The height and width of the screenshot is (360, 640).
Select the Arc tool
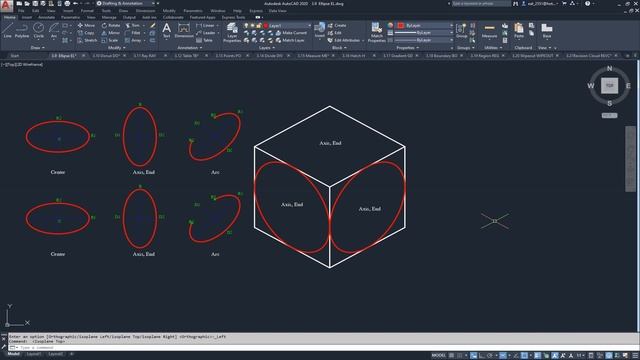[x=53, y=30]
